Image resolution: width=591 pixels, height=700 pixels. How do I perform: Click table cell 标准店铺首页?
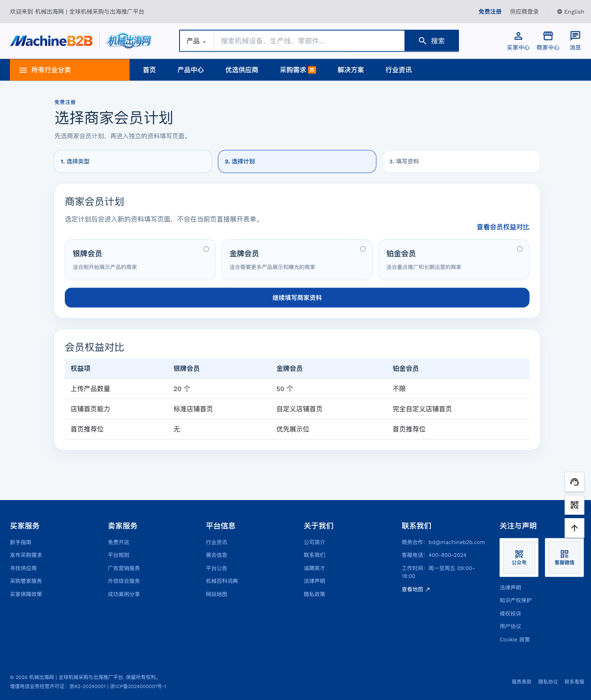pos(193,409)
